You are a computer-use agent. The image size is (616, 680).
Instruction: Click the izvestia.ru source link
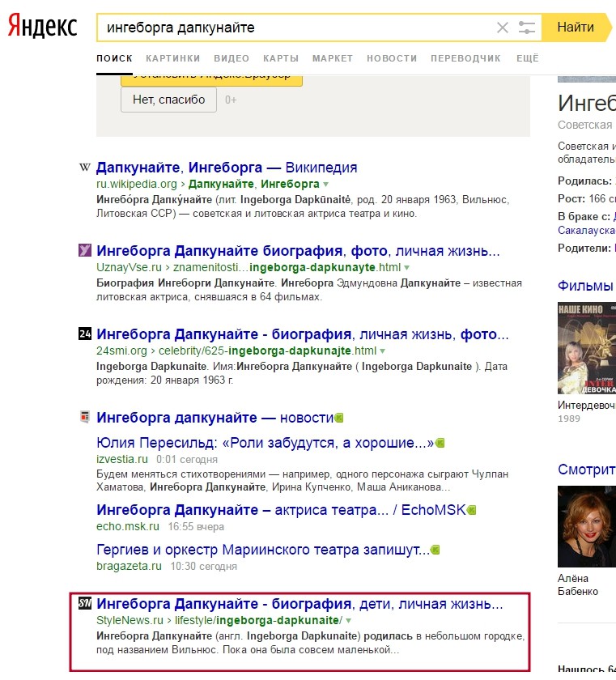(121, 459)
